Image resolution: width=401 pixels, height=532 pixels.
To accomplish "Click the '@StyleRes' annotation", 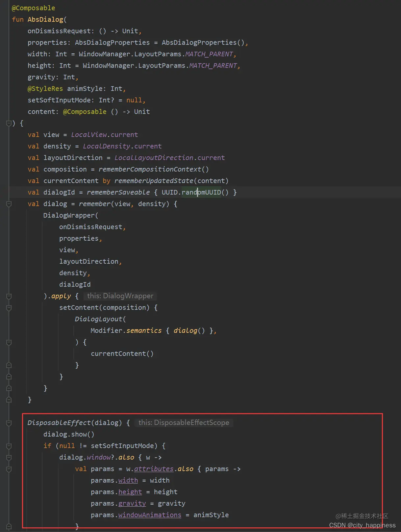I will 45,89.
